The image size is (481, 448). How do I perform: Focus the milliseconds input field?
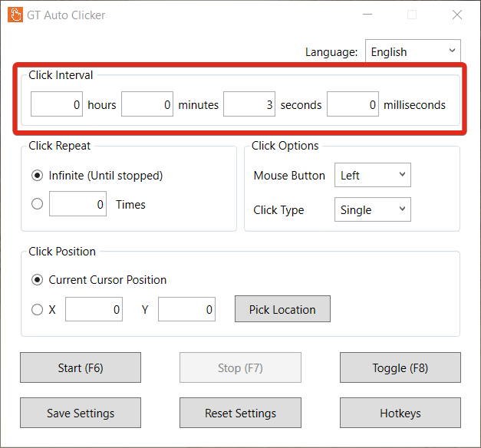(x=353, y=104)
